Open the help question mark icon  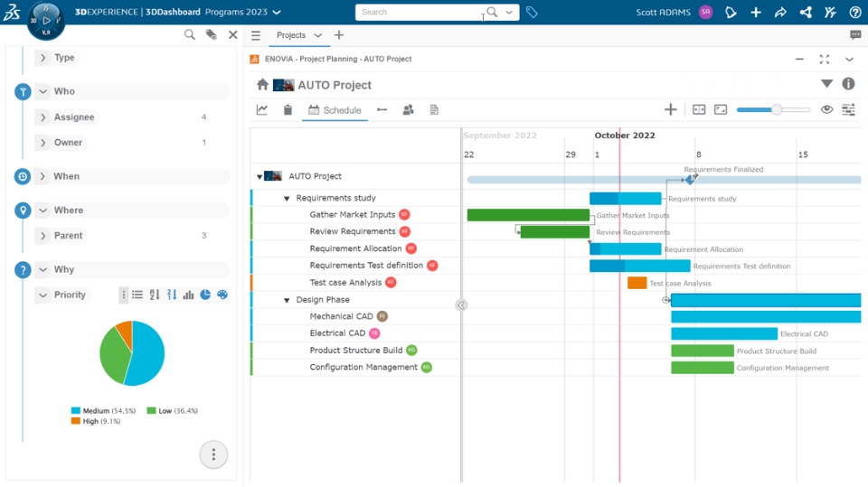point(855,12)
